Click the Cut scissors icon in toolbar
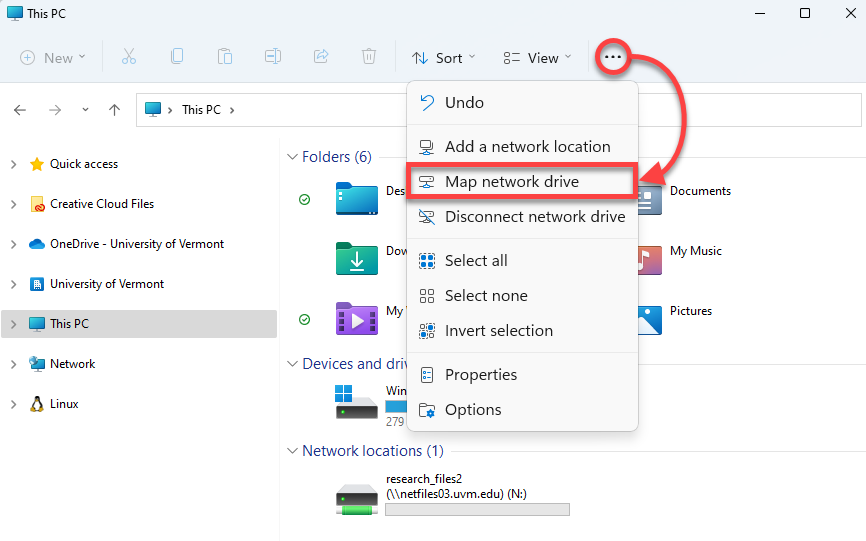866x541 pixels. [x=129, y=57]
